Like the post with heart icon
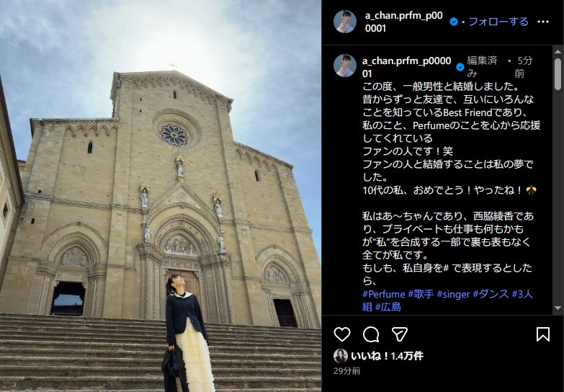This screenshot has height=392, width=564. (342, 334)
